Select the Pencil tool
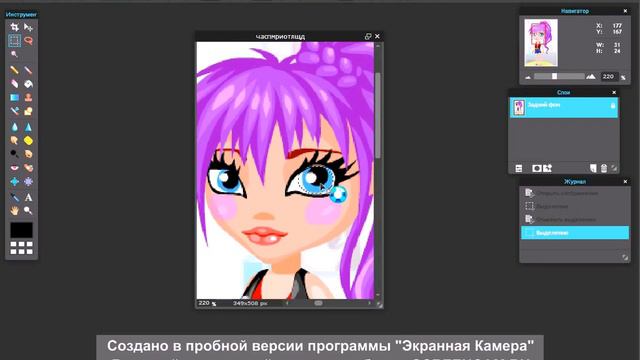The height and width of the screenshot is (360, 640). point(14,70)
